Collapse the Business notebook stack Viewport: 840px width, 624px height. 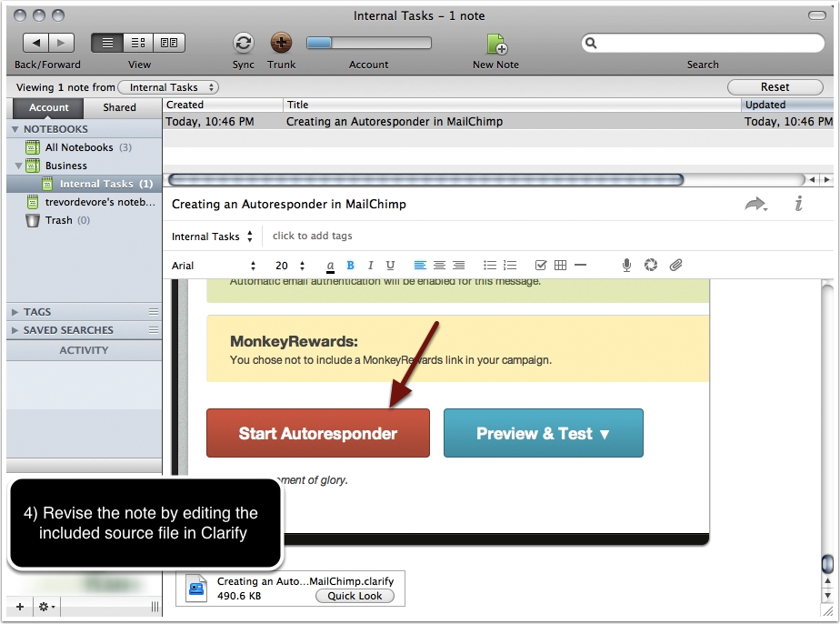18,166
